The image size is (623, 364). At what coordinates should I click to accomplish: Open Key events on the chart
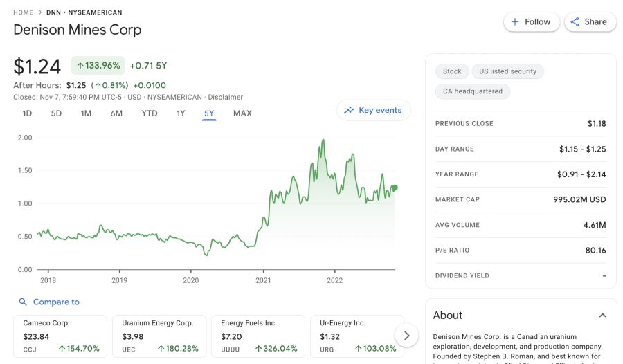[373, 110]
